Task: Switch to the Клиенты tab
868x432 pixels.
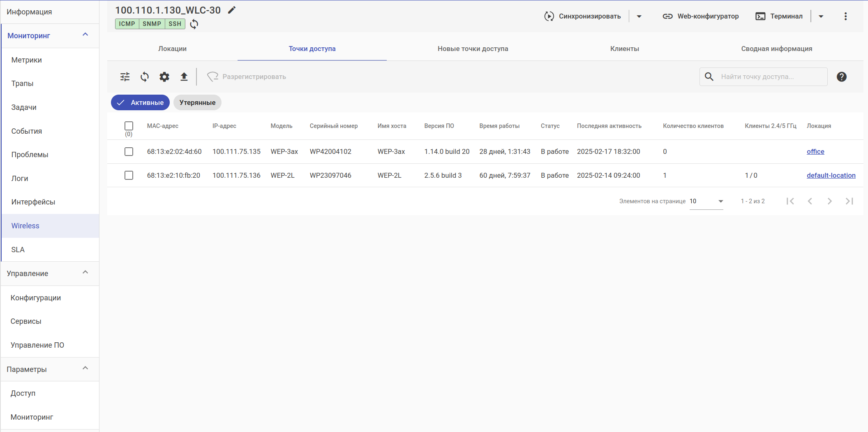Action: click(624, 49)
